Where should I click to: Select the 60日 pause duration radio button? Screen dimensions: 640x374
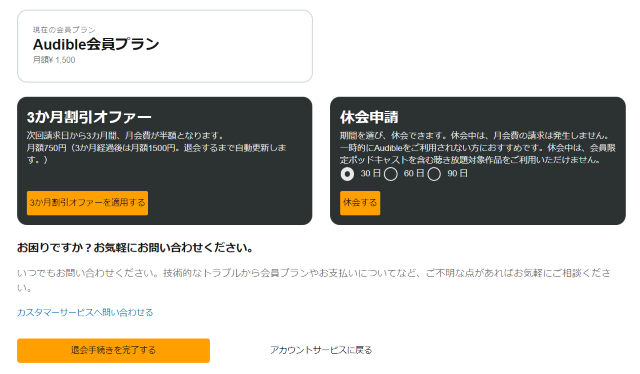(391, 174)
